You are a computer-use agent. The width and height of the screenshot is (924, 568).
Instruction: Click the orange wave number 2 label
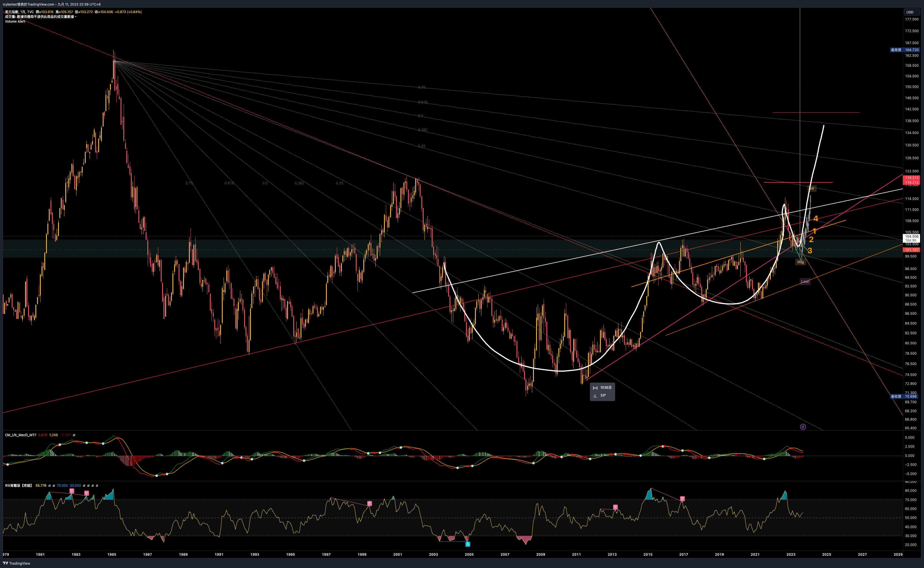811,240
